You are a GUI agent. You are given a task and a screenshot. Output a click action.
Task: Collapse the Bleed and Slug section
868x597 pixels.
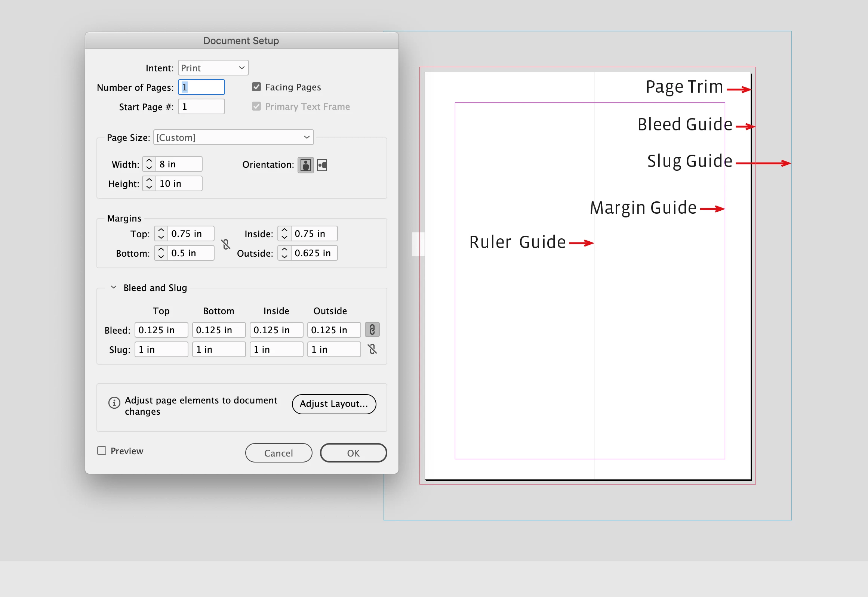(x=114, y=287)
